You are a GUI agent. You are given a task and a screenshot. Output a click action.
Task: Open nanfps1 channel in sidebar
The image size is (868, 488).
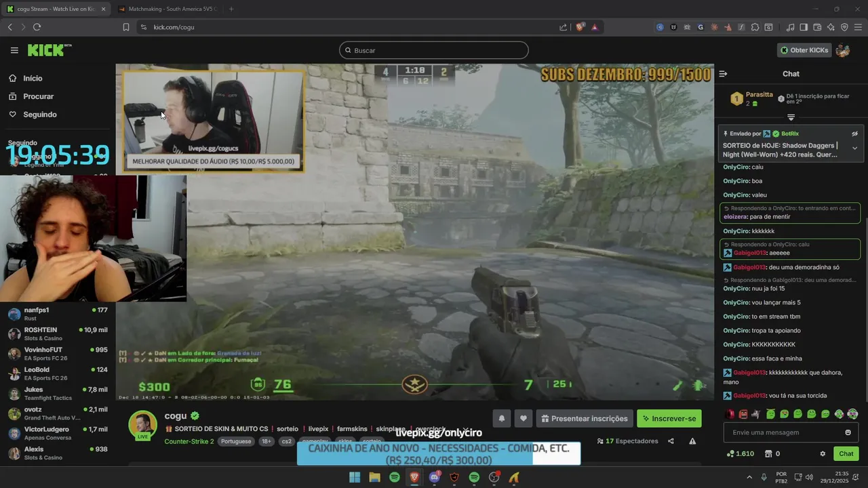(58, 314)
